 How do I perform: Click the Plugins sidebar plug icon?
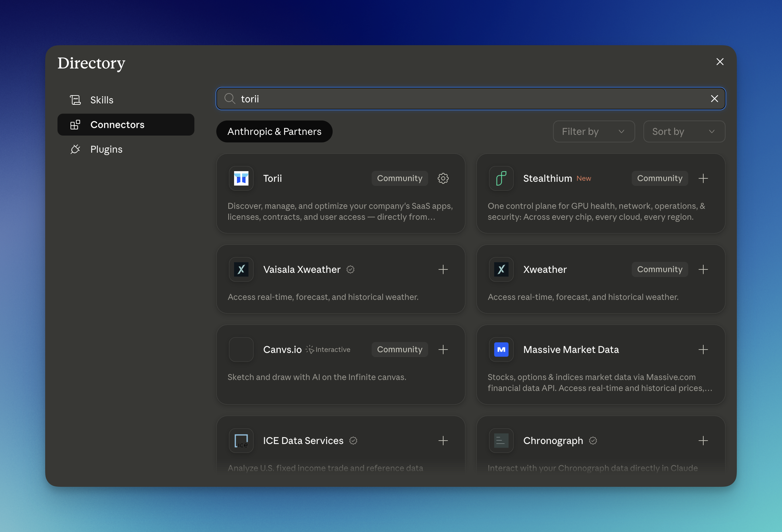click(75, 149)
